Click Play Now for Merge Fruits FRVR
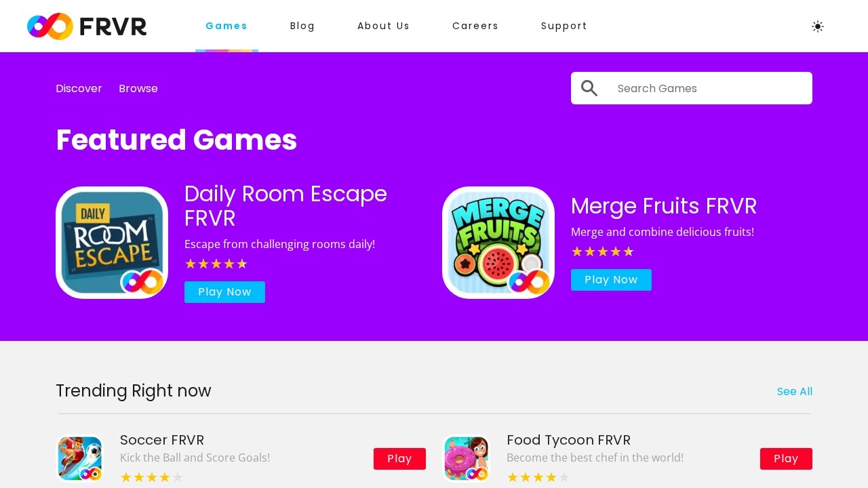 click(x=611, y=280)
